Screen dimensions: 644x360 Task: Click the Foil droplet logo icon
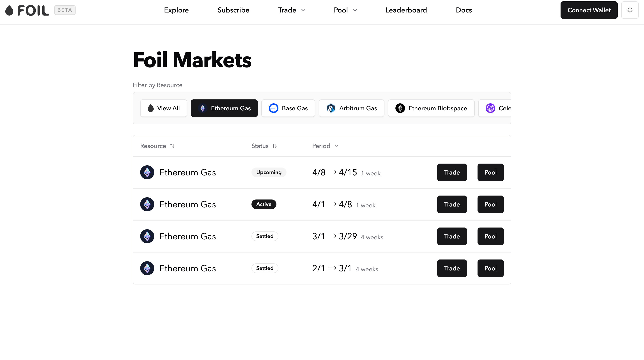coord(9,10)
